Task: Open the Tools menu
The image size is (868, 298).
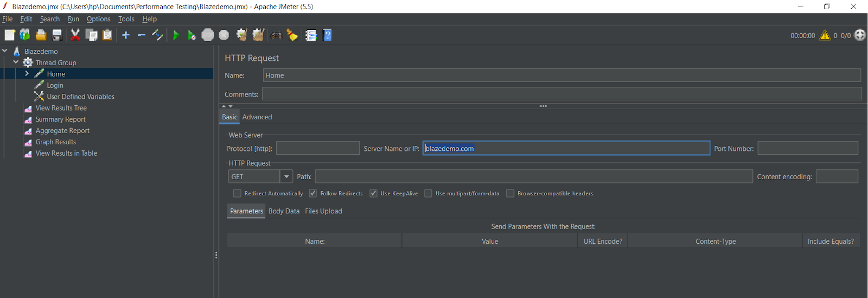Action: [126, 19]
